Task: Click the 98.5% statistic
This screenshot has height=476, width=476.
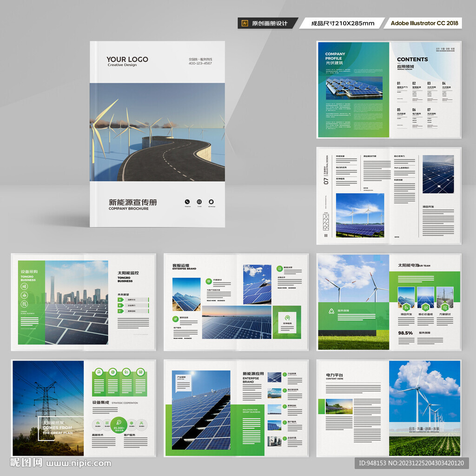Action: point(405,333)
